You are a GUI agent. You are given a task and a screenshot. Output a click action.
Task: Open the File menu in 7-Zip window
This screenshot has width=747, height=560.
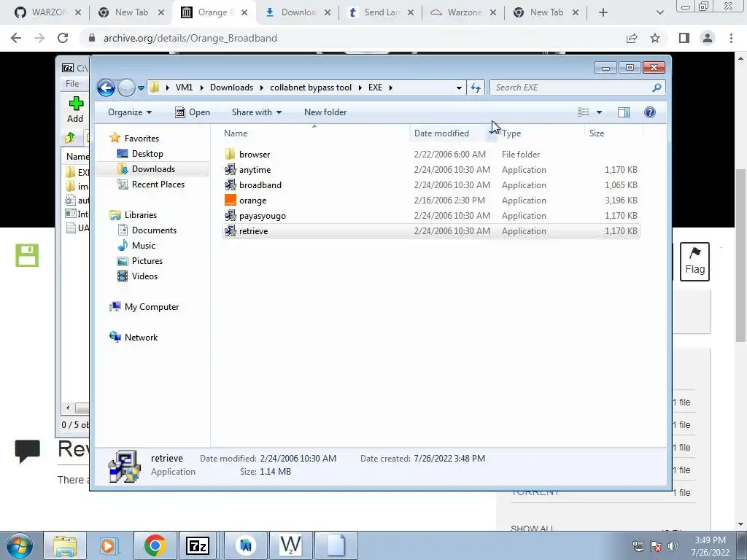click(72, 84)
